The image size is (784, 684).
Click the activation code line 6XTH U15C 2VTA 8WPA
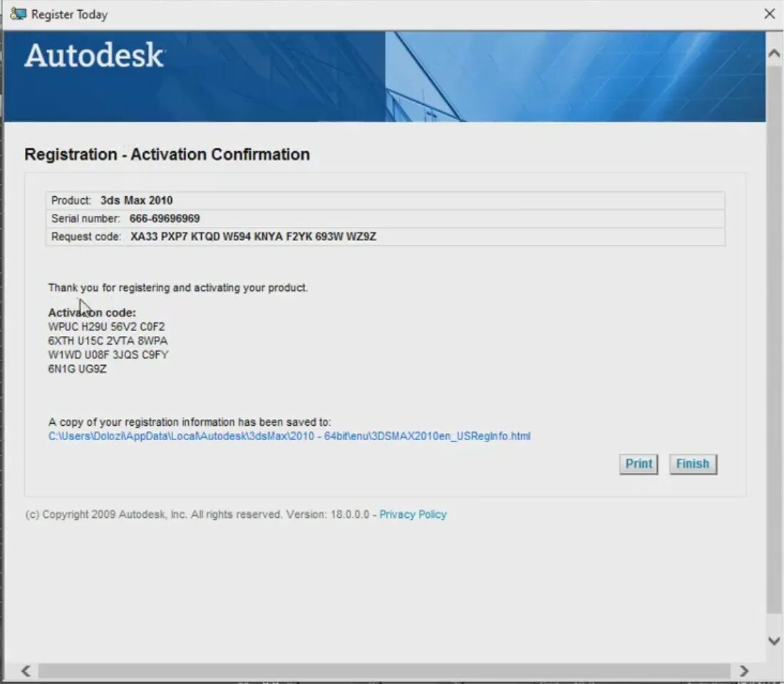point(108,341)
